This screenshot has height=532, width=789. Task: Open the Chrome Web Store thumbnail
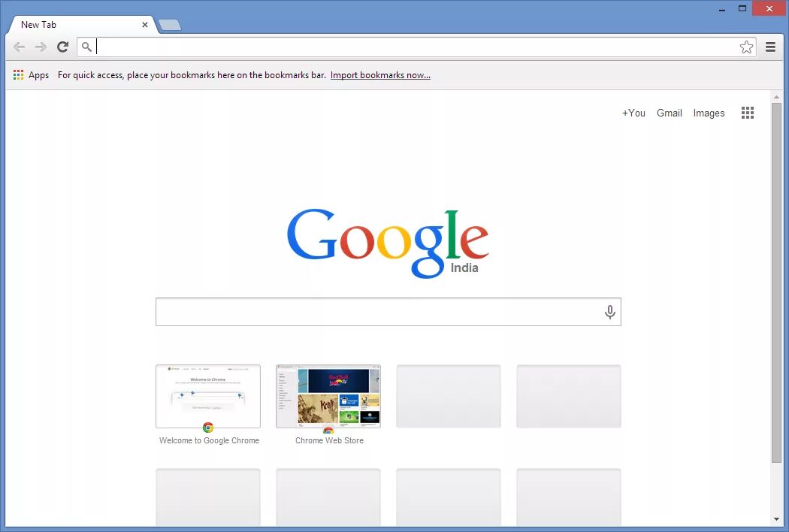pyautogui.click(x=328, y=396)
